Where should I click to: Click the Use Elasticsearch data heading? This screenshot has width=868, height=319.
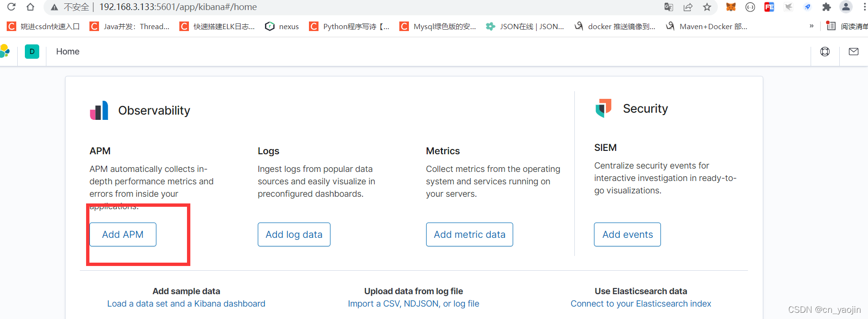pyautogui.click(x=641, y=291)
